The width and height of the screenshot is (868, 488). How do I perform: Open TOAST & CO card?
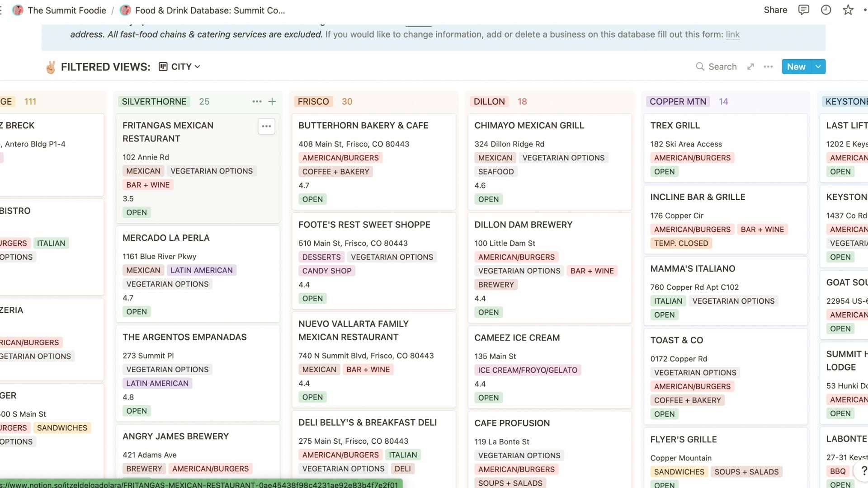[x=726, y=376]
